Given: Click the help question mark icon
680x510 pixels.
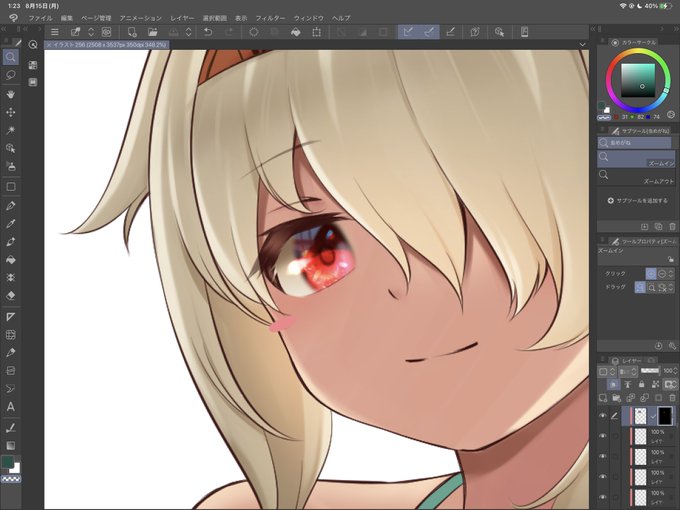Looking at the screenshot, I should pos(475,32).
